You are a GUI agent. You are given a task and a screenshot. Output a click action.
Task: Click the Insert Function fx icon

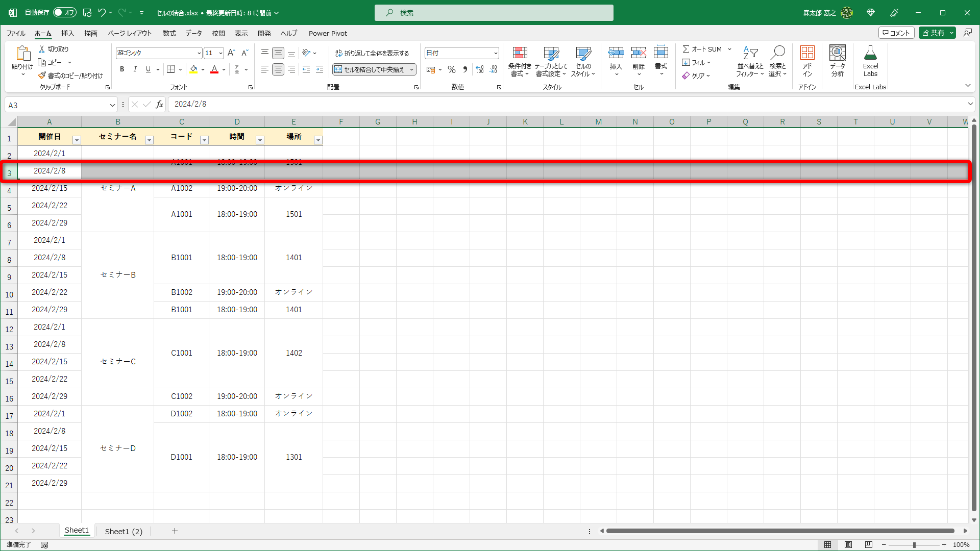click(159, 104)
